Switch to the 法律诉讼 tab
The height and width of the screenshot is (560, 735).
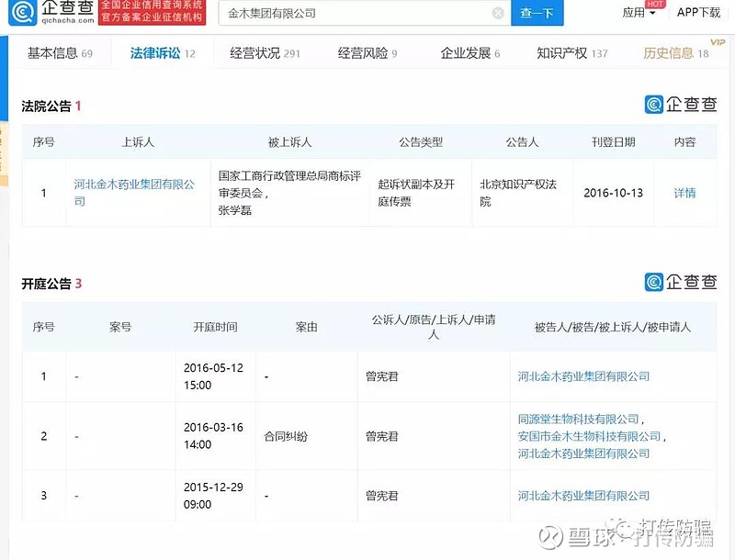click(163, 53)
